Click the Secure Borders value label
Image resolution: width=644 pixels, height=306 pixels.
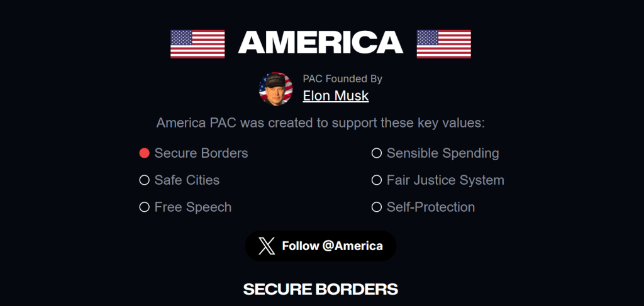pyautogui.click(x=201, y=153)
